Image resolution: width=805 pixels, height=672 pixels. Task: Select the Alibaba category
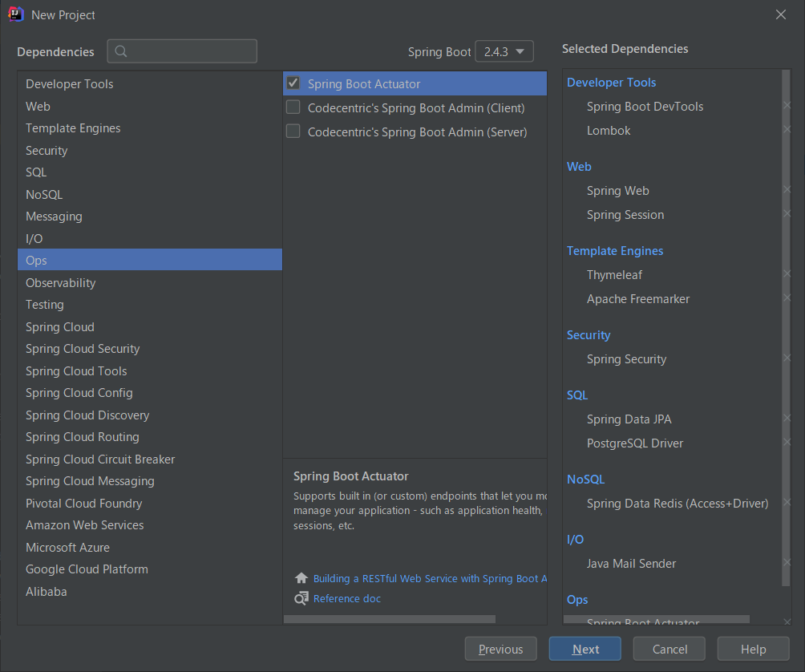(150, 592)
